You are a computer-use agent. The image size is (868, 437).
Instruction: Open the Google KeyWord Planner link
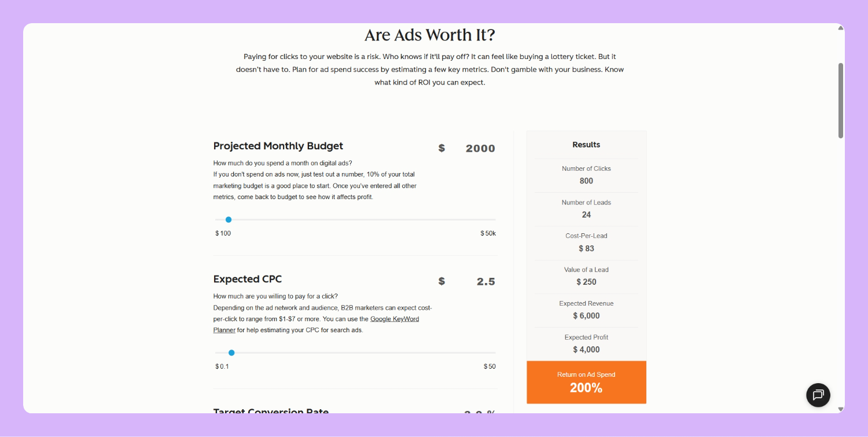[395, 319]
